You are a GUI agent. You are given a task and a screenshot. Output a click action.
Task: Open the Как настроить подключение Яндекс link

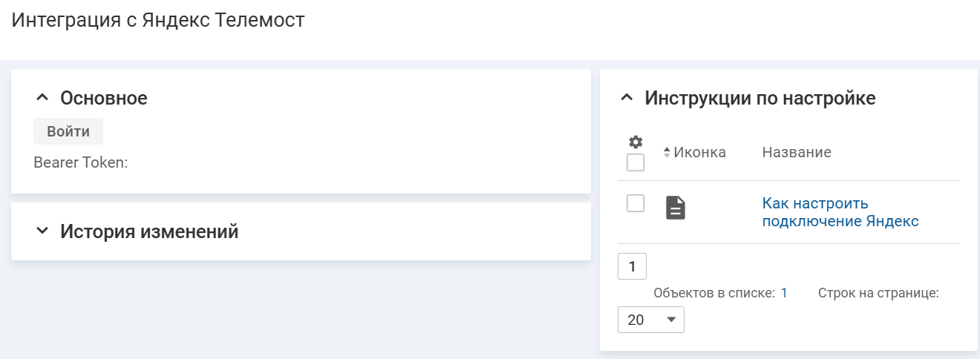pyautogui.click(x=840, y=212)
